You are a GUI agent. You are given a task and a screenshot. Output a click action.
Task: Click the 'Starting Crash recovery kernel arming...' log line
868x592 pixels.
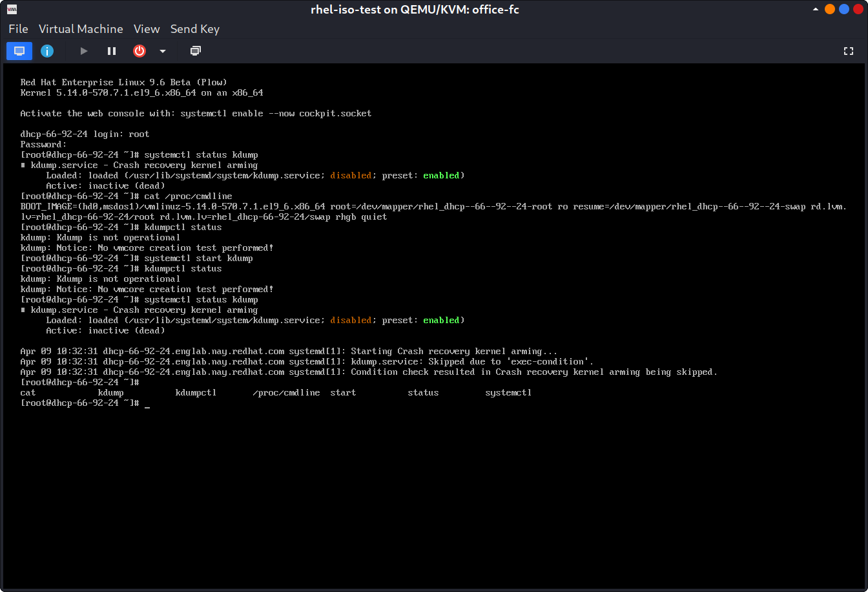(x=289, y=351)
